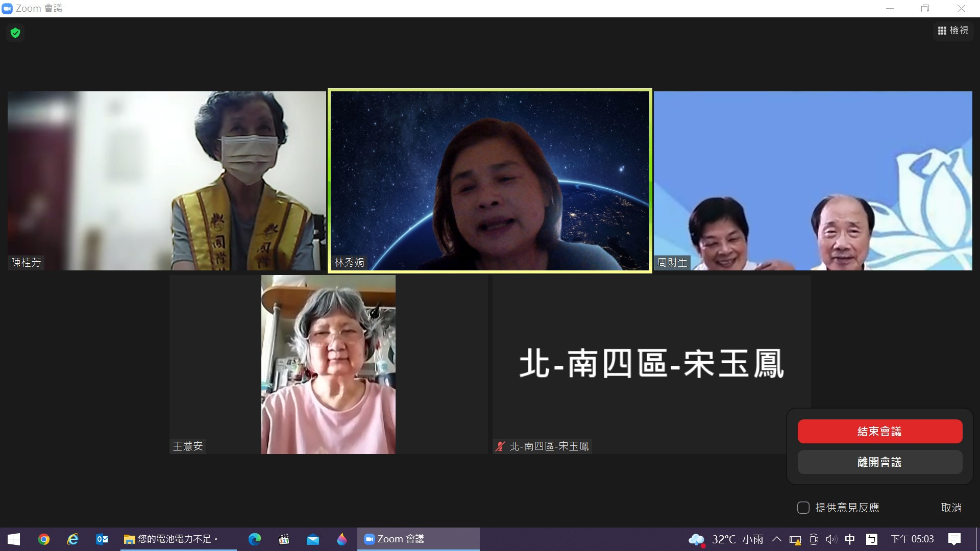Screen dimensions: 980x551
Task: Open the Windows notification center icon
Action: [954, 539]
